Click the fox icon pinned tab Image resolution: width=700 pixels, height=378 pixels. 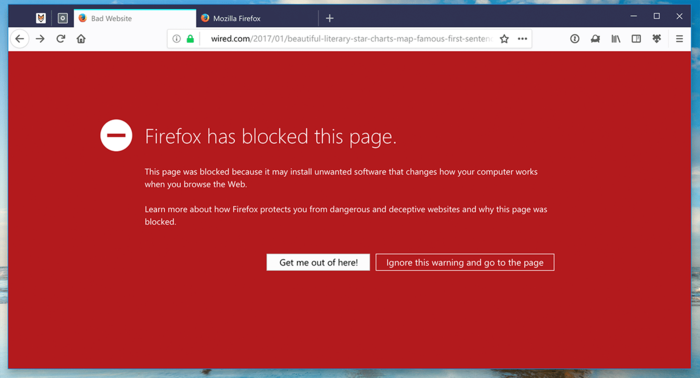(41, 18)
